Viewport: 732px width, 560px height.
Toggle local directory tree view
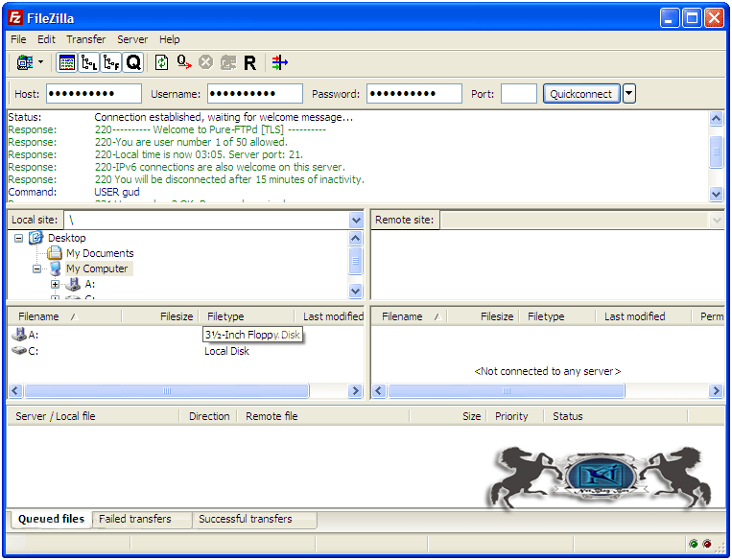click(89, 63)
